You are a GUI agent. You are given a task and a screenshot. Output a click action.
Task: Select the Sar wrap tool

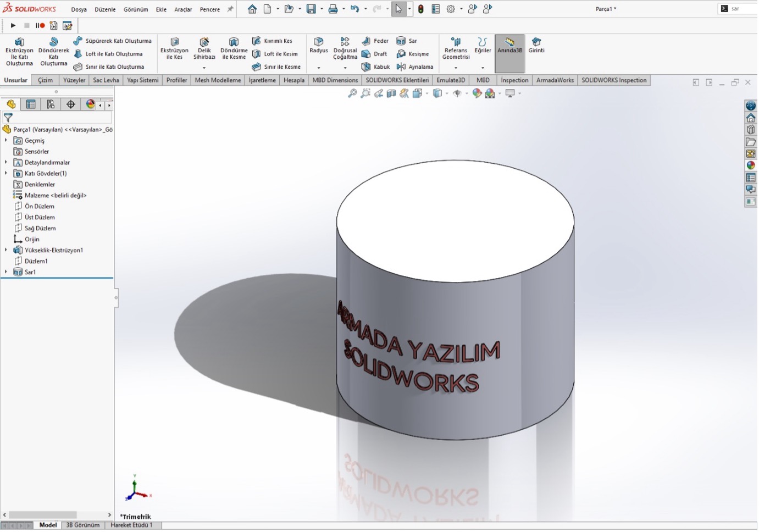tap(407, 41)
